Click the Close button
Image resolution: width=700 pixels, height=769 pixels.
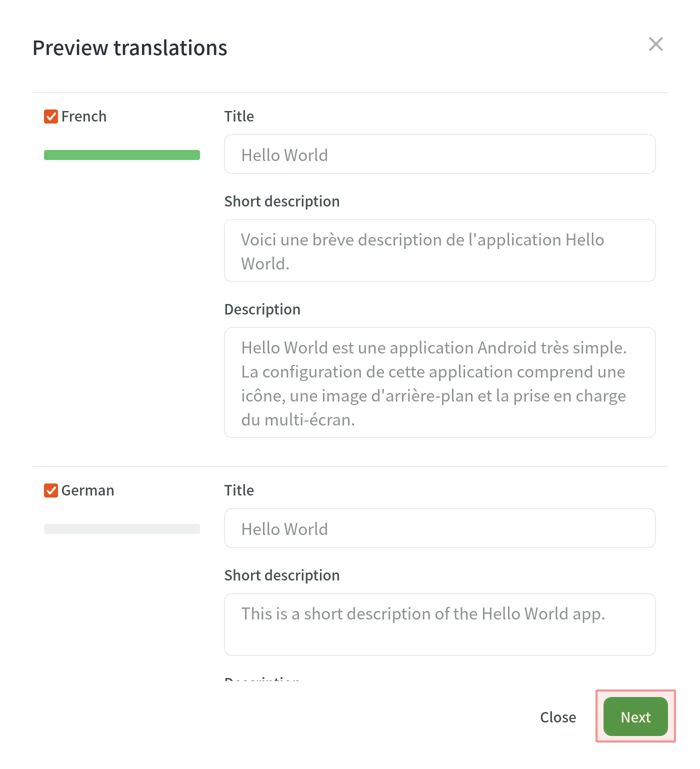tap(558, 717)
